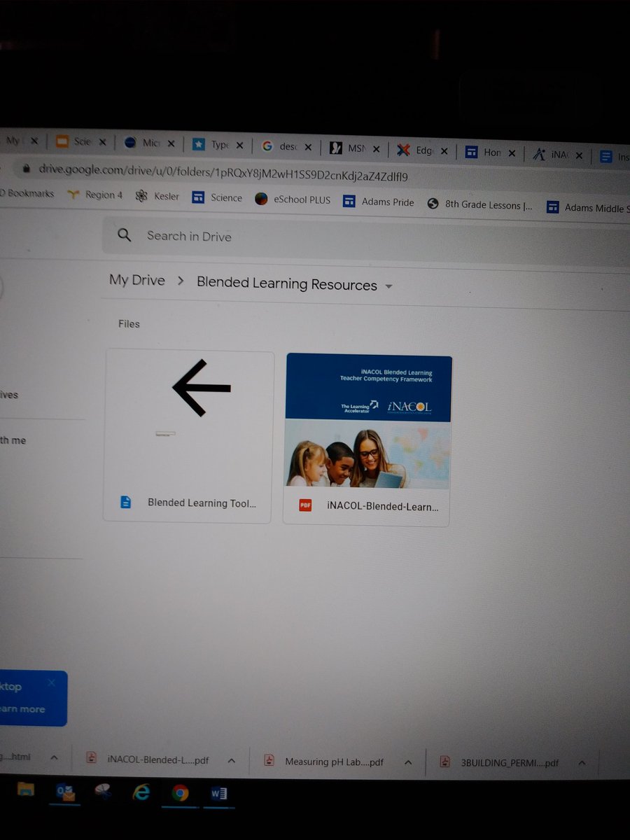Open downloaded iNACOL-Blended-L....pdf in download bar

(148, 759)
